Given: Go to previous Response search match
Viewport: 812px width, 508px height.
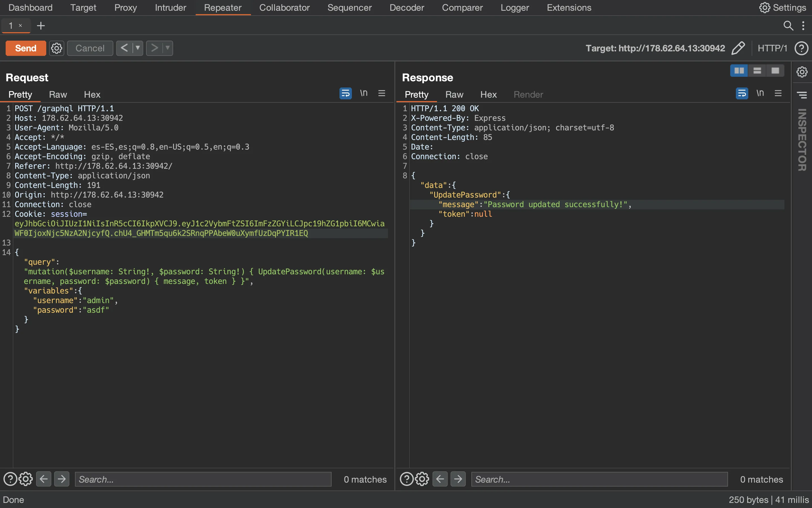Looking at the screenshot, I should coord(440,479).
